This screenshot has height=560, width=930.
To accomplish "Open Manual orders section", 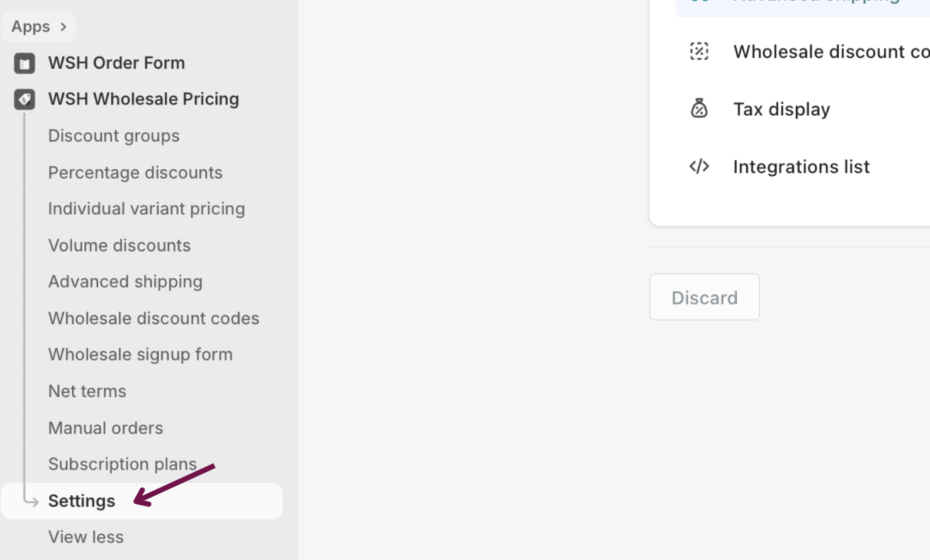I will coord(106,428).
